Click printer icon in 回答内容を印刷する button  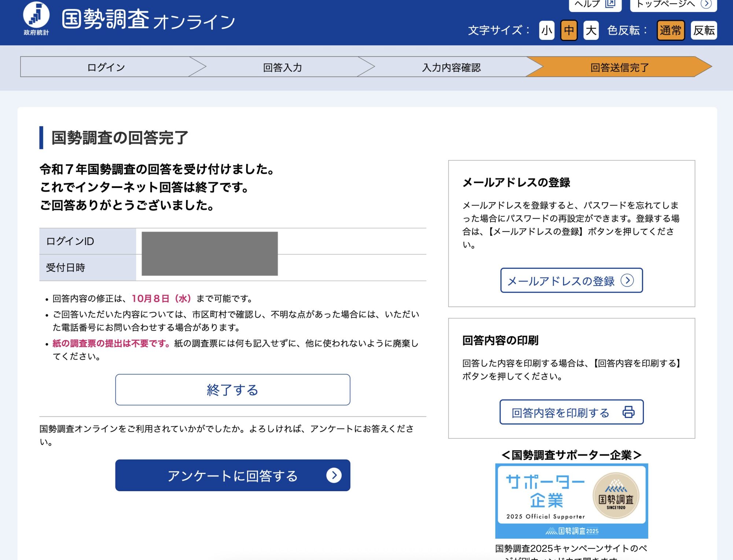pyautogui.click(x=628, y=412)
